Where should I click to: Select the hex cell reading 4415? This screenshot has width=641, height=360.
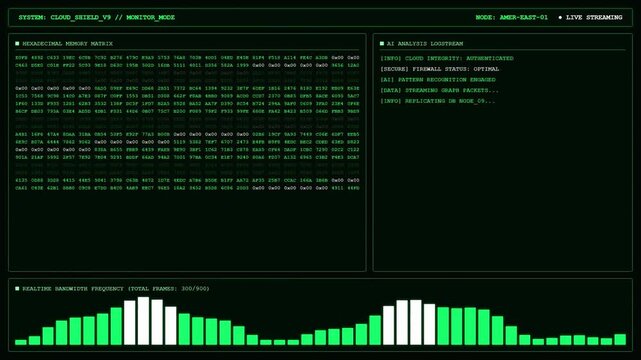(x=69, y=180)
